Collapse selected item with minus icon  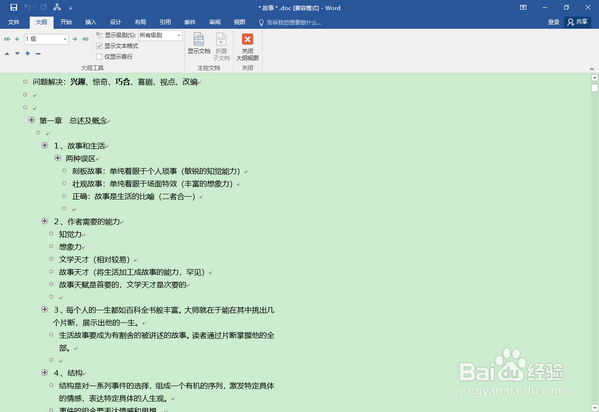(x=38, y=54)
